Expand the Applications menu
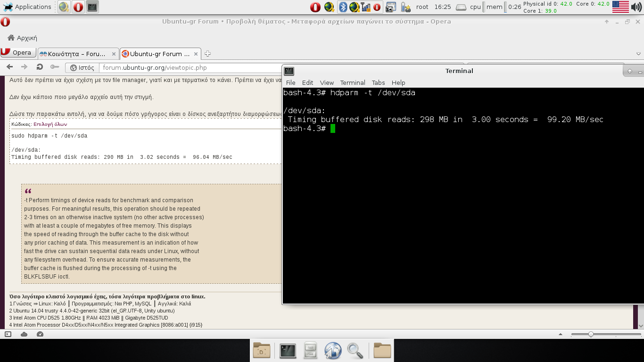 [27, 7]
